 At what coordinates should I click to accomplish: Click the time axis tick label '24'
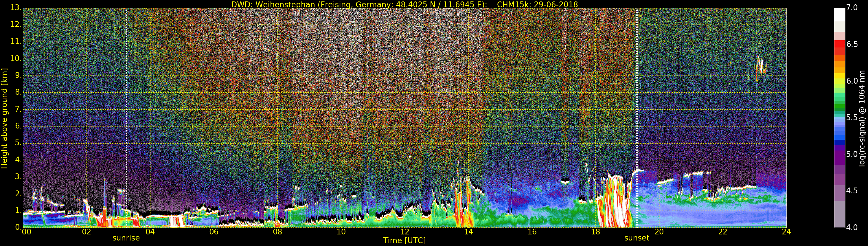[786, 232]
